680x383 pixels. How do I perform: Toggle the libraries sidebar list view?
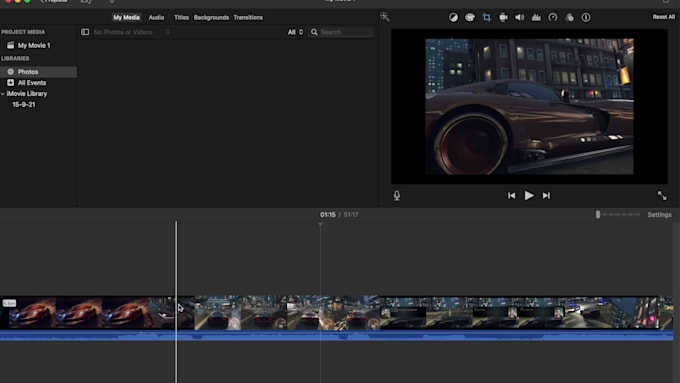coord(85,32)
